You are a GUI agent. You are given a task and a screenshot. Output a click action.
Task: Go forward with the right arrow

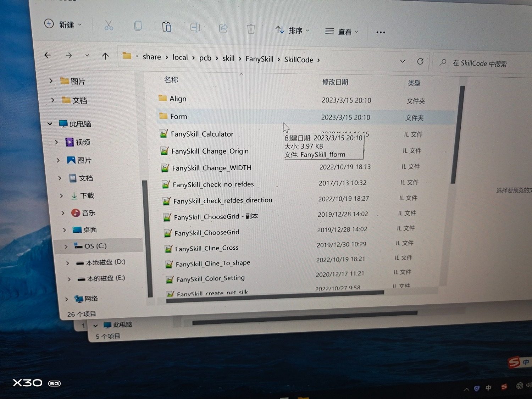click(69, 55)
